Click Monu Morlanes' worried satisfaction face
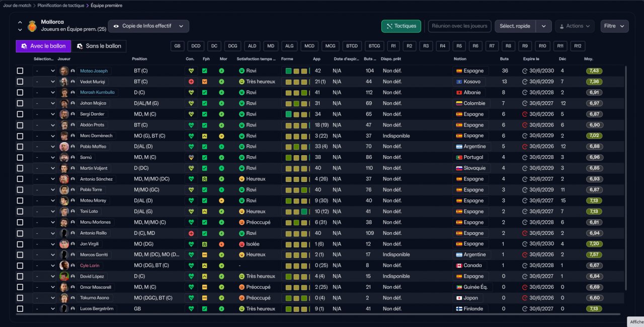 coord(242,222)
